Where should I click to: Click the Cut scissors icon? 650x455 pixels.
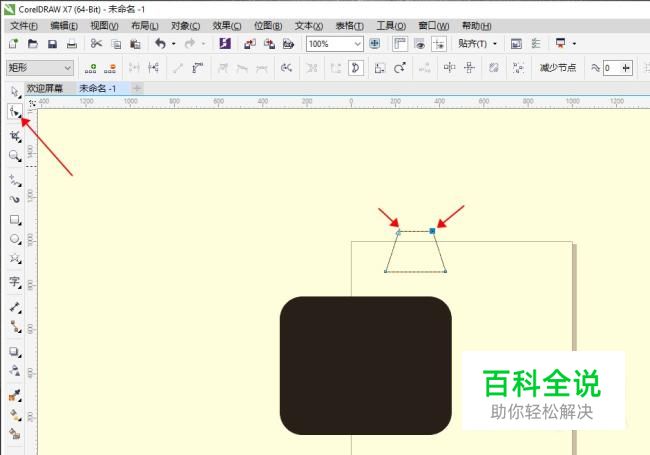pos(96,44)
